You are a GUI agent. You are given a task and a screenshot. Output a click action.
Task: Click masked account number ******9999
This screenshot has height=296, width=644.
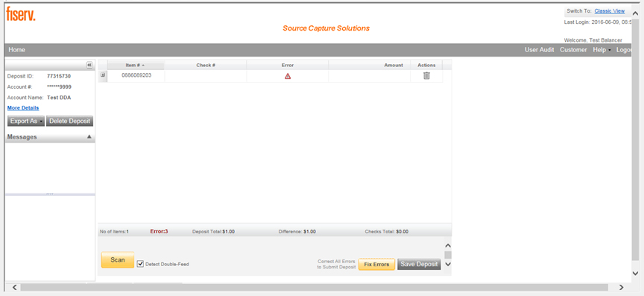coord(60,86)
